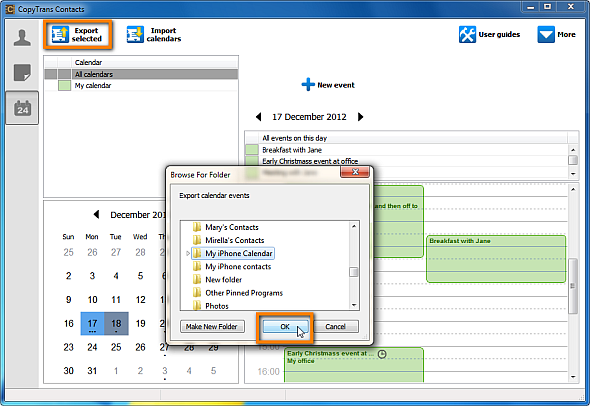Click My calendar green color swatch
Screen dimensions: 590x406
tap(64, 85)
